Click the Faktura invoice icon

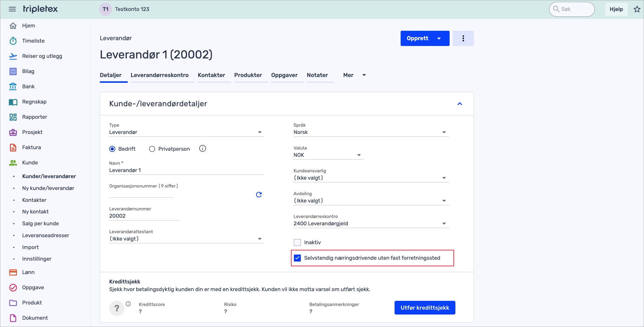coord(13,147)
